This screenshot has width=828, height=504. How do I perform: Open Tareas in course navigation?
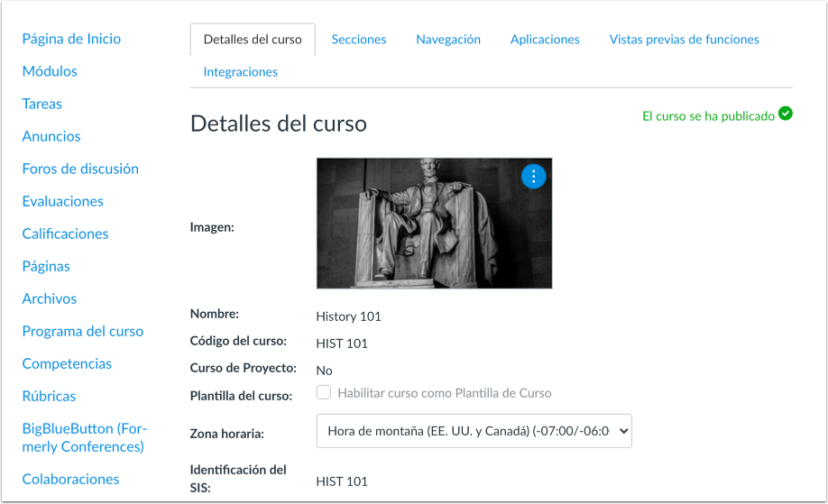point(41,104)
